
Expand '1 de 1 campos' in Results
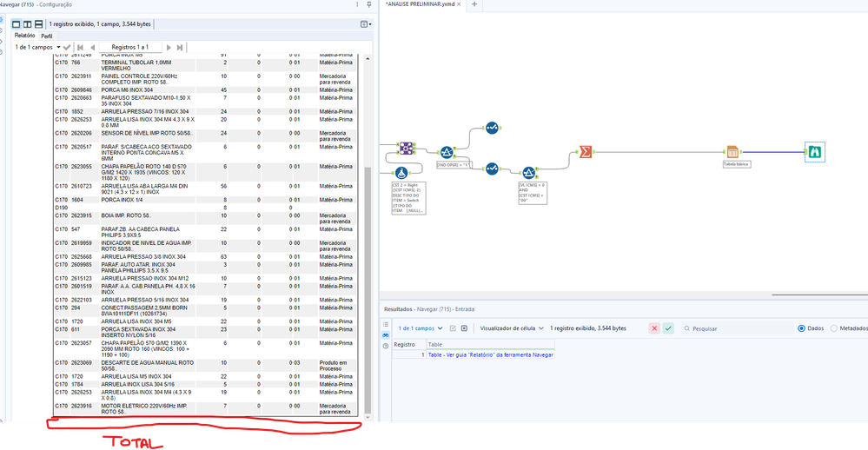pos(421,328)
